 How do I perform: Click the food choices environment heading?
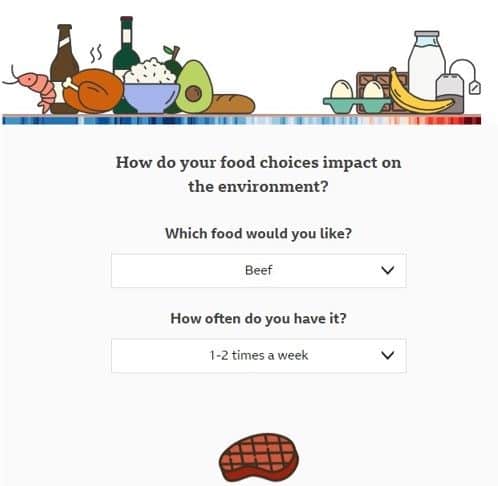(259, 174)
